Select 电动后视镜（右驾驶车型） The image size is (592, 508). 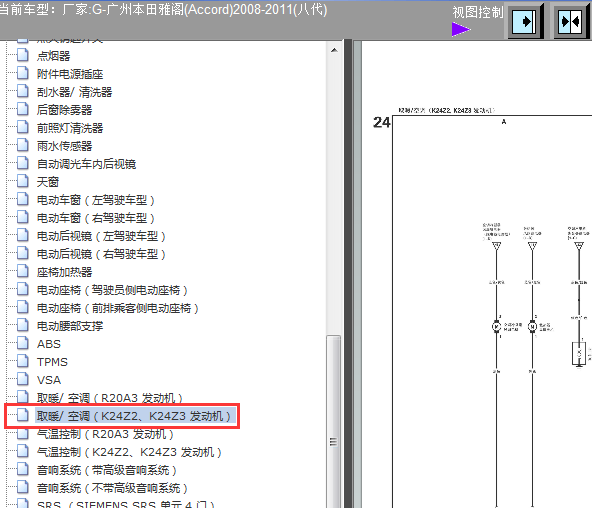[x=101, y=254]
